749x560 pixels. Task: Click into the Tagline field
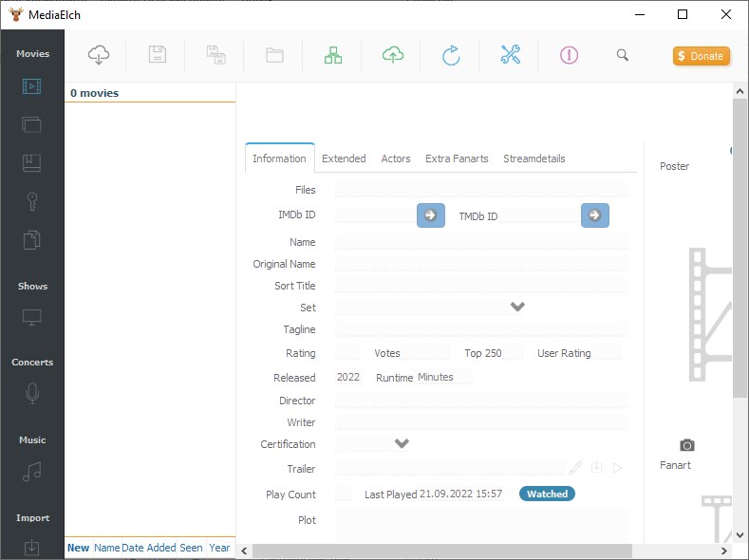(481, 329)
